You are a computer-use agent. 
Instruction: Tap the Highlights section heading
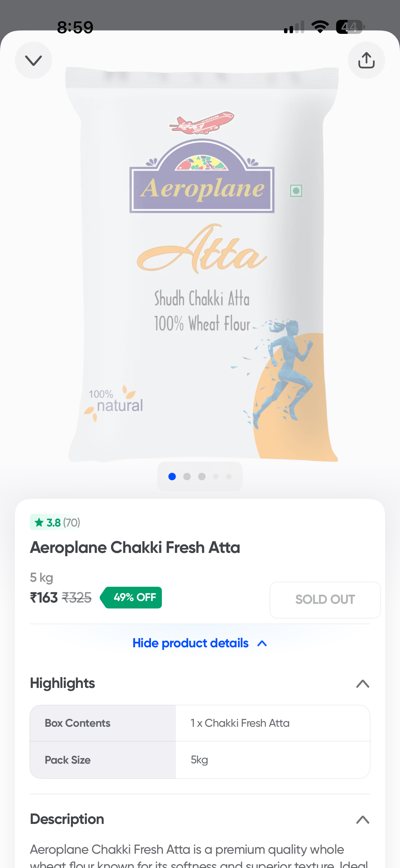coord(63,683)
